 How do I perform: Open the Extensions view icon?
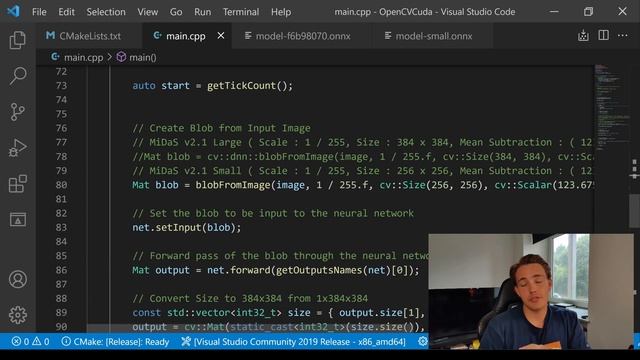[18, 184]
